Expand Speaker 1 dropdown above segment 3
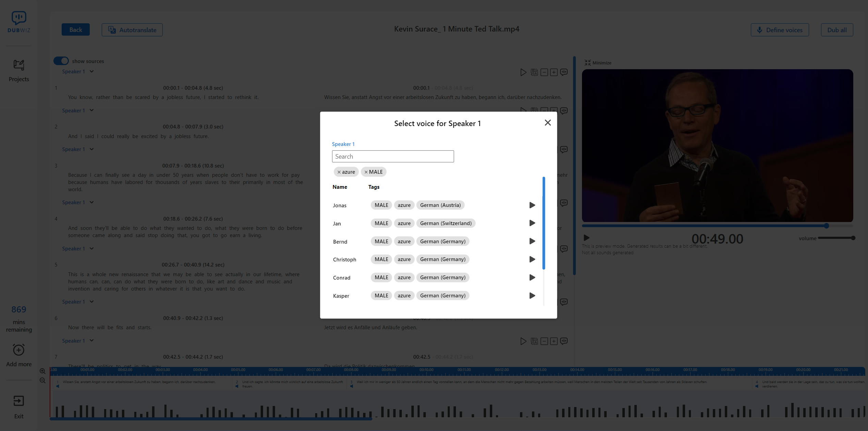Screen dimensions: 868x431 91,149
